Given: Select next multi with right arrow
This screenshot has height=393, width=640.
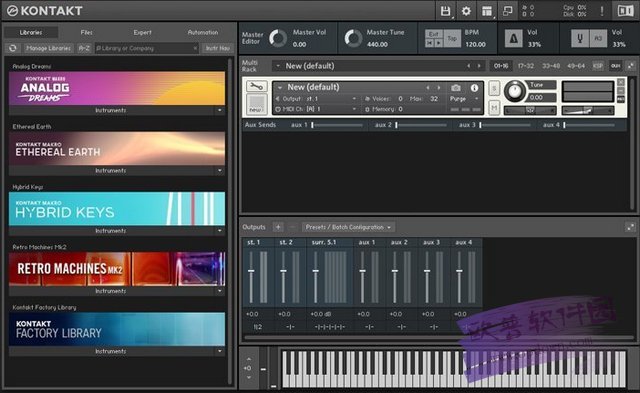Looking at the screenshot, I should 479,66.
